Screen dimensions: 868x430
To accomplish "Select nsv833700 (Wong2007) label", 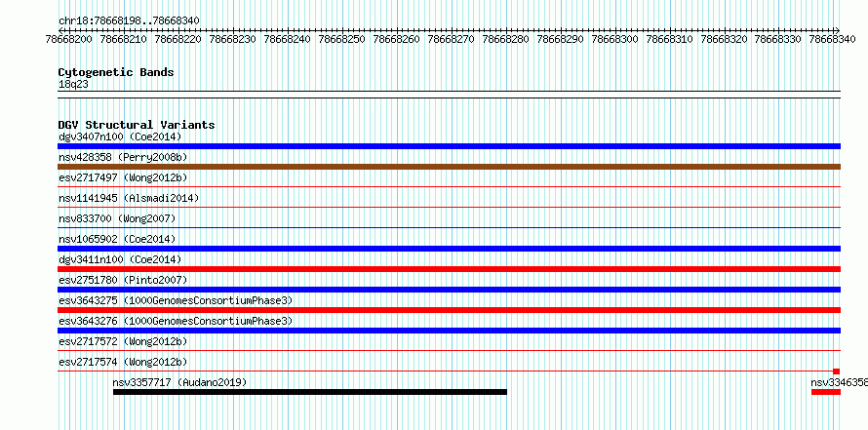I will [x=117, y=218].
